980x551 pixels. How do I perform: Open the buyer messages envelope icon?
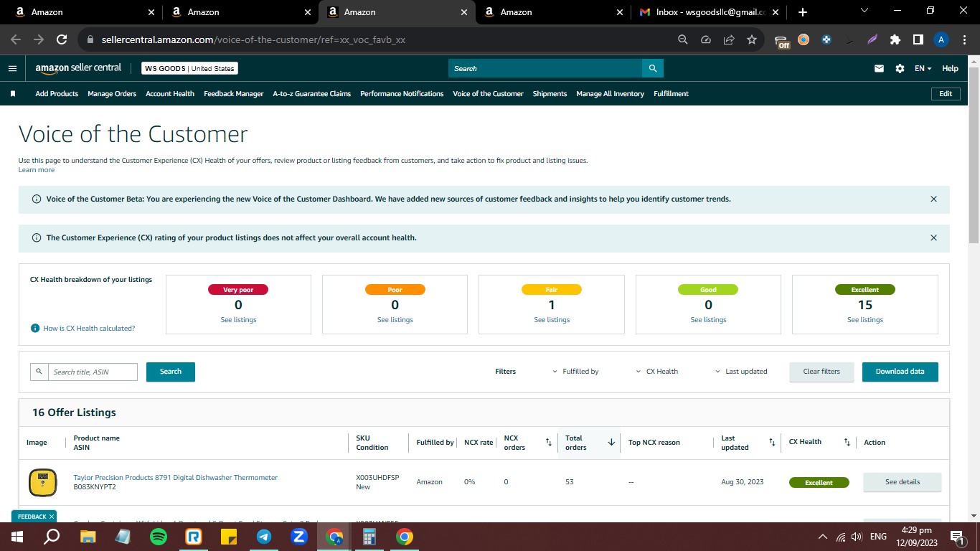(879, 68)
